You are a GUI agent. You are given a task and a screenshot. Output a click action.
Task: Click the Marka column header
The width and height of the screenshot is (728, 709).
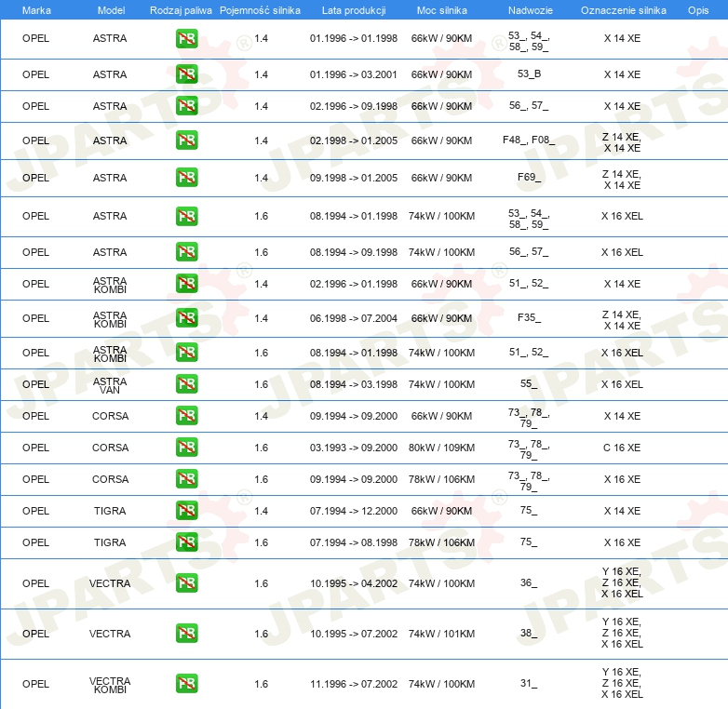pyautogui.click(x=36, y=10)
